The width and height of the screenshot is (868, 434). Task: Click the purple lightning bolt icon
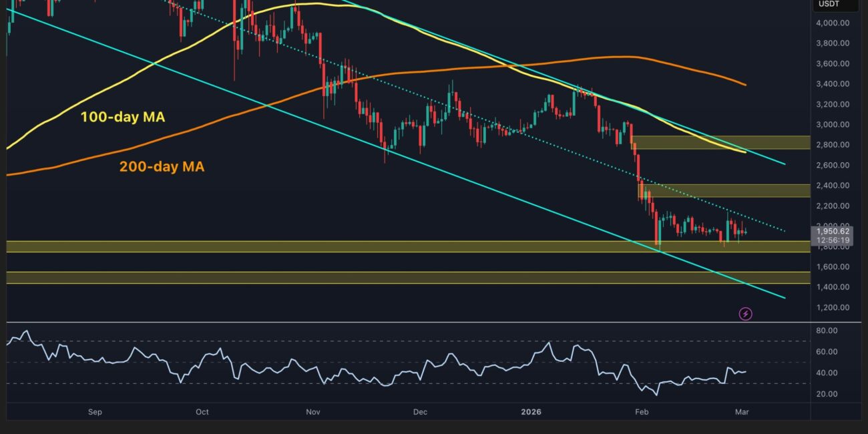tap(746, 313)
